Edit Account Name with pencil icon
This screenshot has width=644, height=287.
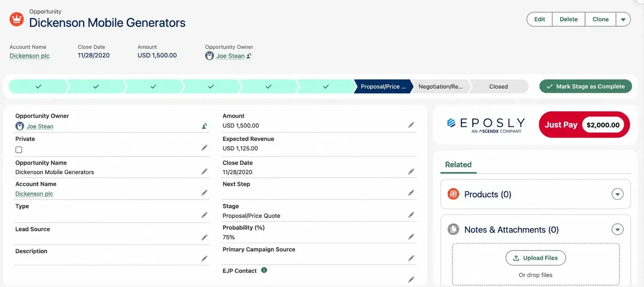click(x=204, y=193)
